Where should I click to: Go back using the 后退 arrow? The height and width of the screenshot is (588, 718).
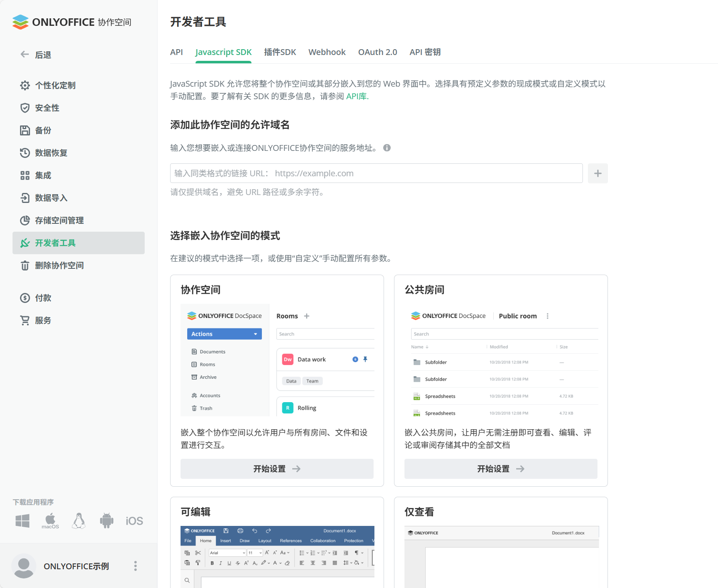tap(25, 55)
